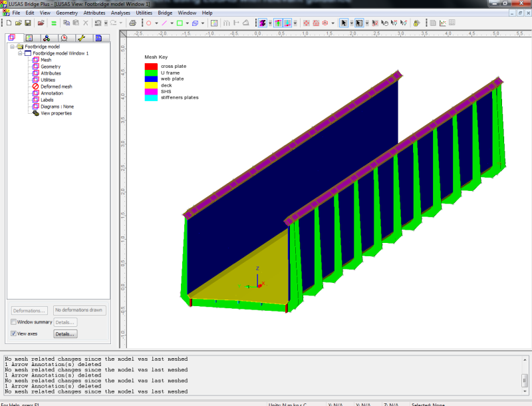Viewport: 532px width, 406px height.
Task: Select the Deformed mesh layer
Action: [x=57, y=87]
